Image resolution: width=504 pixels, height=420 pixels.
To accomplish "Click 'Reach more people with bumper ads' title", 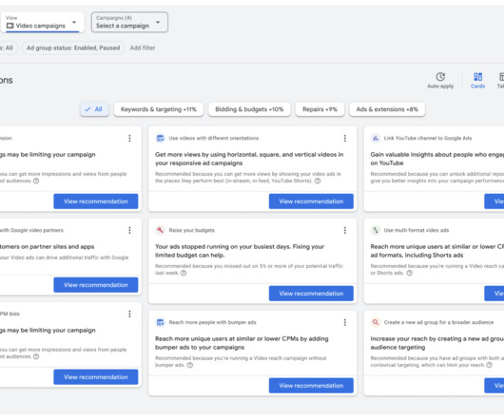I will pyautogui.click(x=212, y=322).
